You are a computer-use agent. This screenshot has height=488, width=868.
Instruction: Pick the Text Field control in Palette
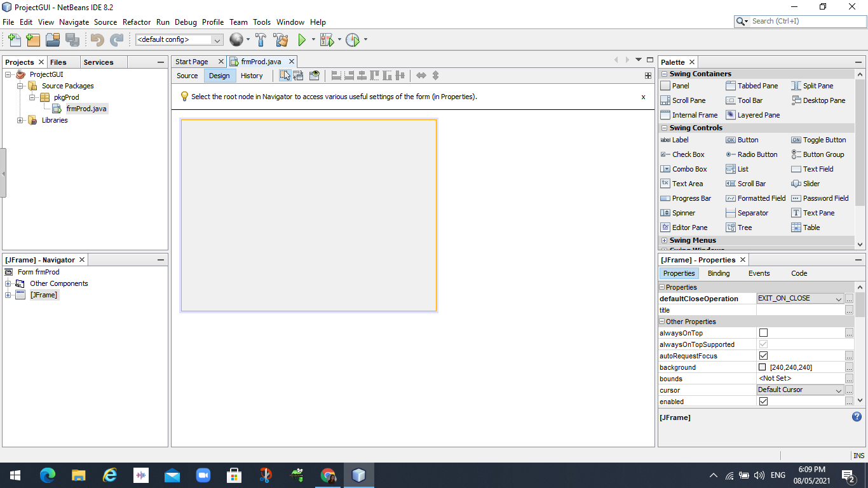tap(812, 169)
